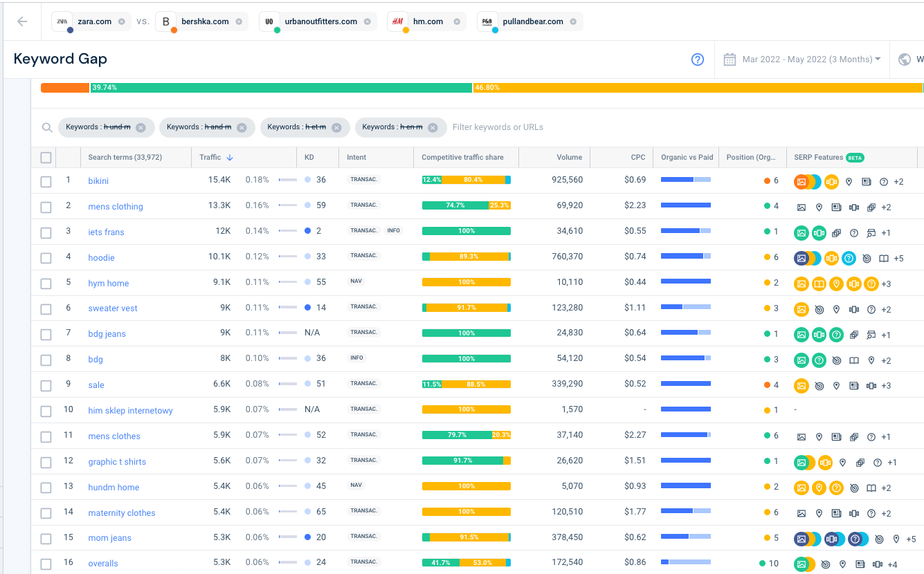Click the globe country icon in the header

tap(904, 59)
